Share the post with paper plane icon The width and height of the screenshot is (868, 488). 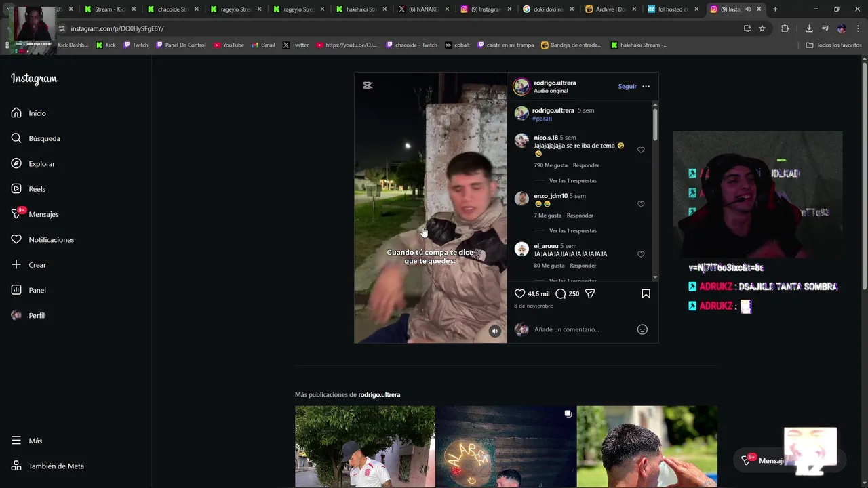point(590,293)
